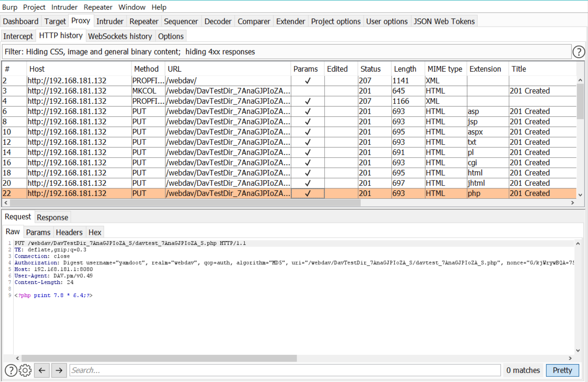Click the filter help question mark icon
Image resolution: width=588 pixels, height=382 pixels.
tap(578, 52)
